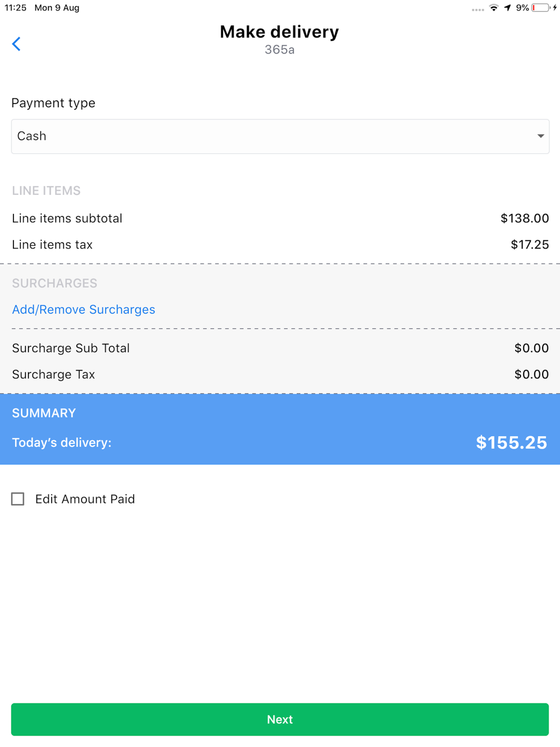Viewport: 560px width, 747px height.
Task: Tap the location arrow icon in the status bar
Action: [x=507, y=8]
